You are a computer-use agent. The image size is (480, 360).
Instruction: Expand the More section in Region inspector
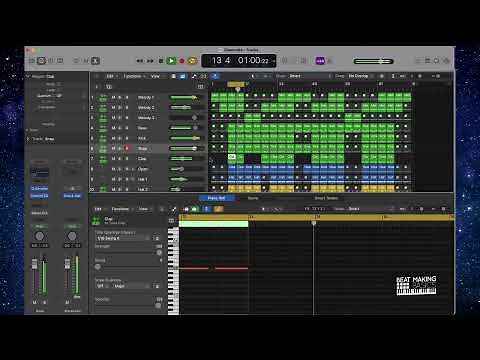[x=28, y=130]
